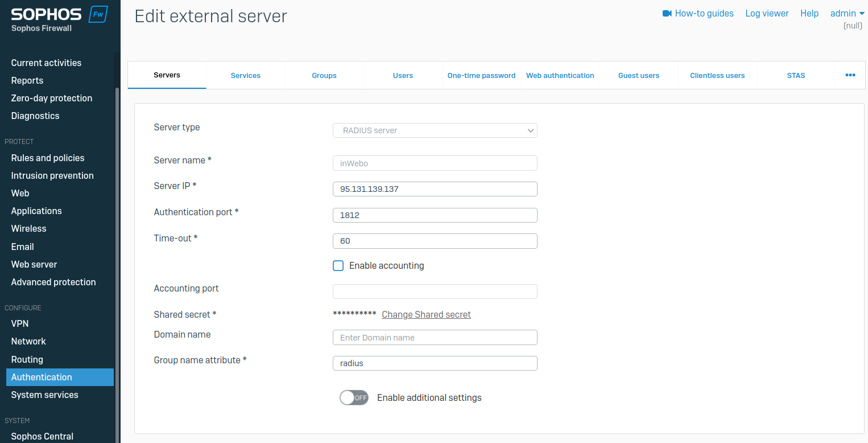This screenshot has height=443, width=868.
Task: Click the empty Domain name field
Action: pyautogui.click(x=434, y=337)
